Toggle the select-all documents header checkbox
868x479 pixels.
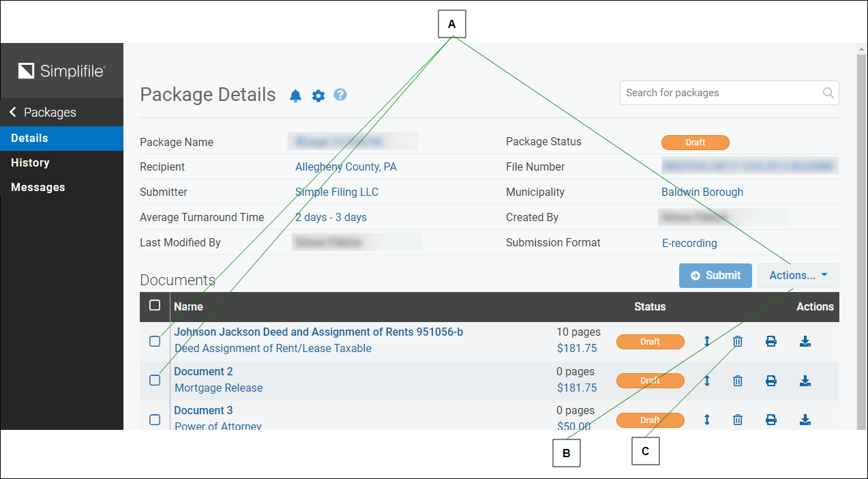(155, 305)
